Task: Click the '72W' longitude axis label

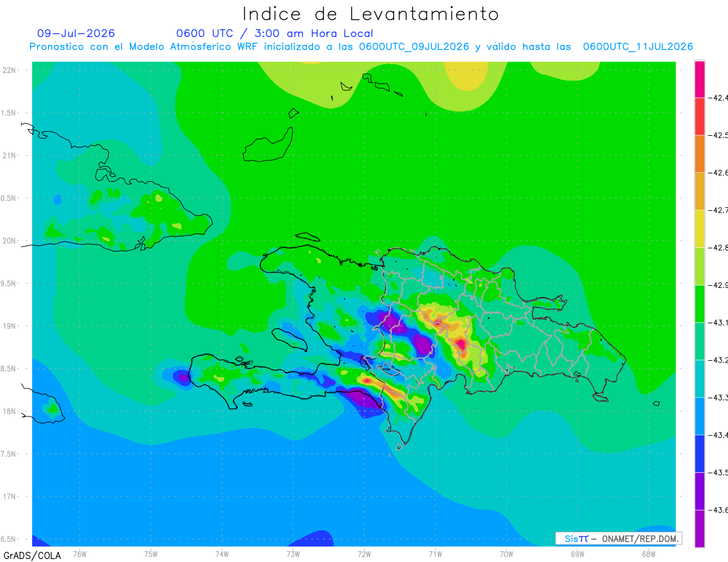Action: point(364,554)
